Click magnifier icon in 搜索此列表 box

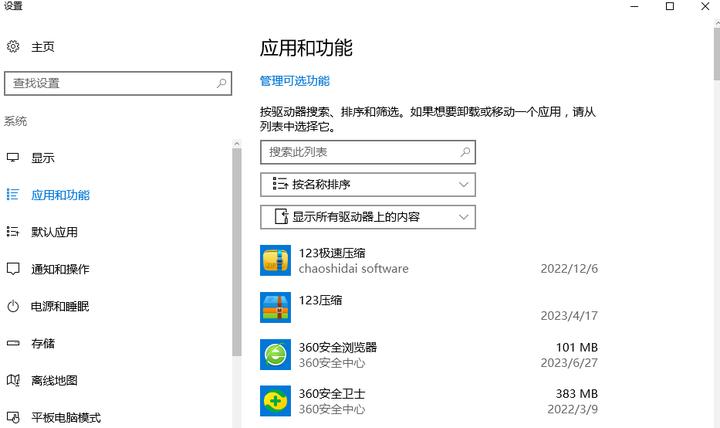pyautogui.click(x=465, y=152)
